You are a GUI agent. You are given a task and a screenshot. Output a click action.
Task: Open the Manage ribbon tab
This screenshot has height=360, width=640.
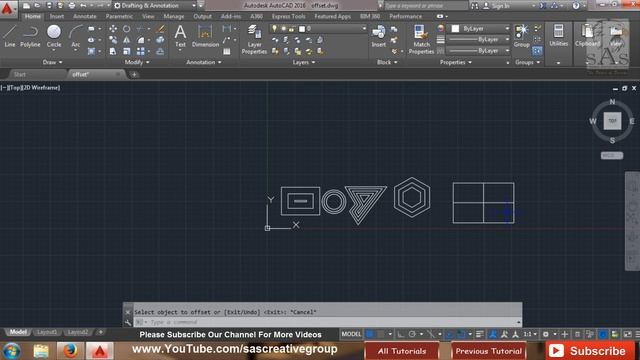tap(173, 16)
